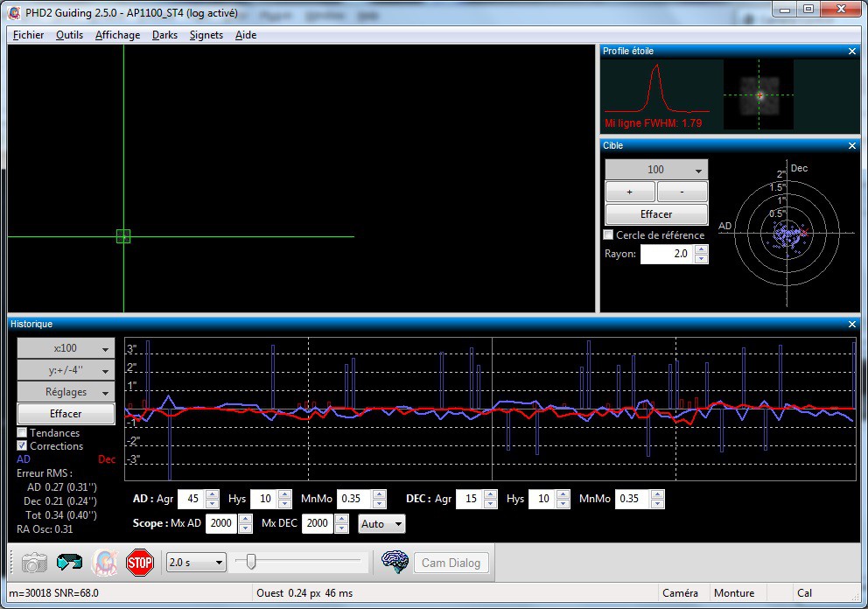Click the DEC Agr value field
This screenshot has width=868, height=609.
coord(470,499)
